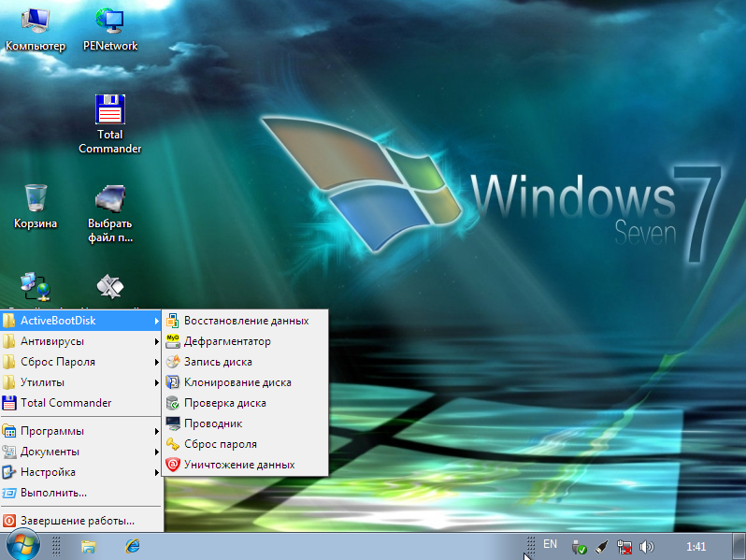Image resolution: width=746 pixels, height=560 pixels.
Task: Click the Сброс пароля key icon
Action: click(x=172, y=444)
